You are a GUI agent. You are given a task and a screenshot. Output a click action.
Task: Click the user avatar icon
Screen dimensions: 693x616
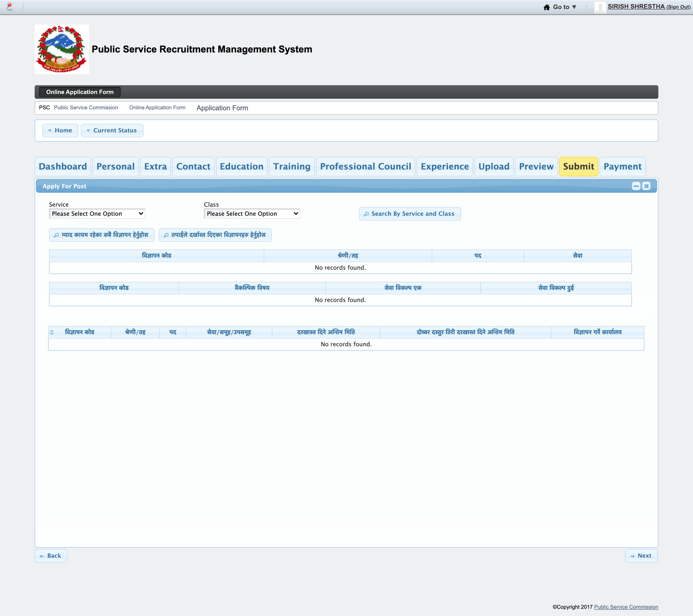[x=600, y=7]
